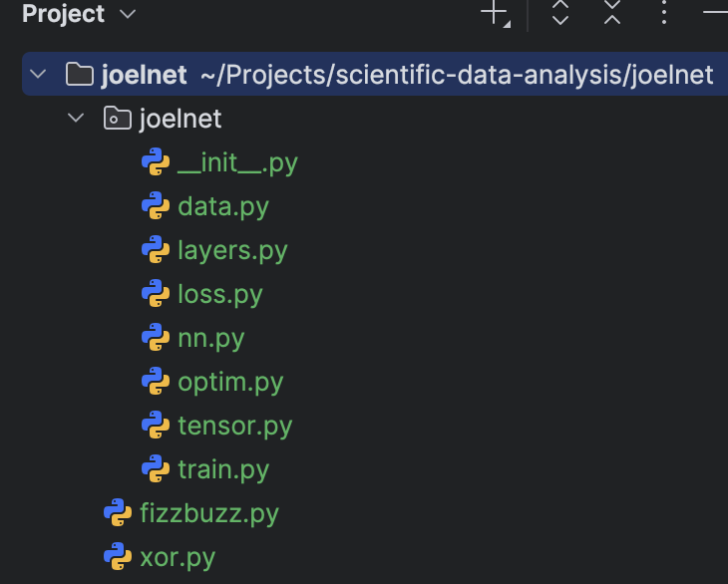This screenshot has height=584, width=728.
Task: Open optim.py from the tree
Action: [x=230, y=382]
